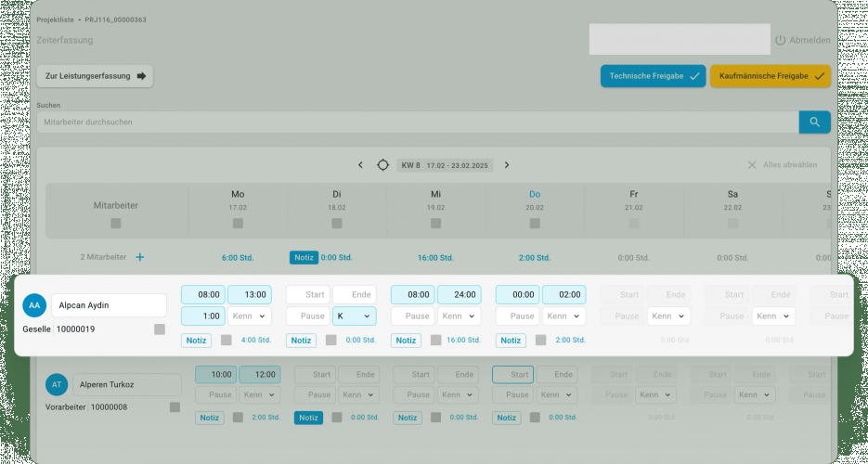Open Thursday Notiz for Alperen Turkoz

click(507, 418)
